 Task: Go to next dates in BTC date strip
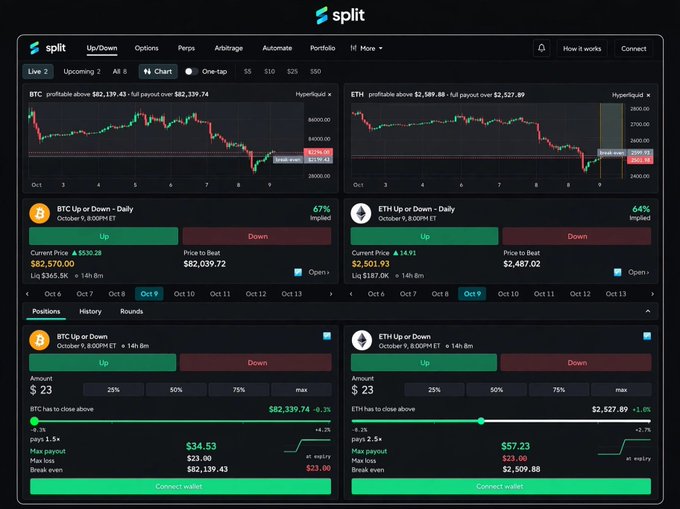(x=331, y=294)
